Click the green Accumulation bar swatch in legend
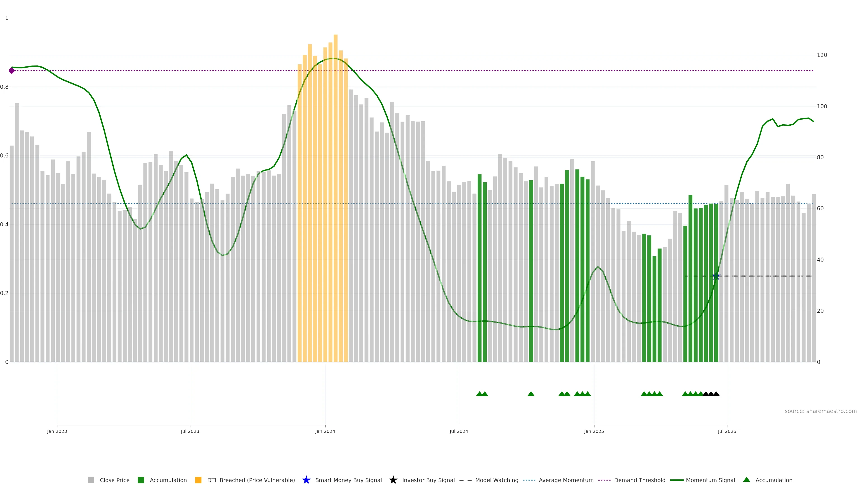 (141, 480)
